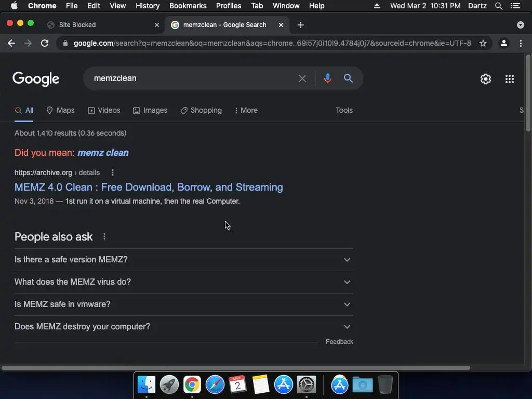
Task: Open the Window menu
Action: click(x=286, y=6)
